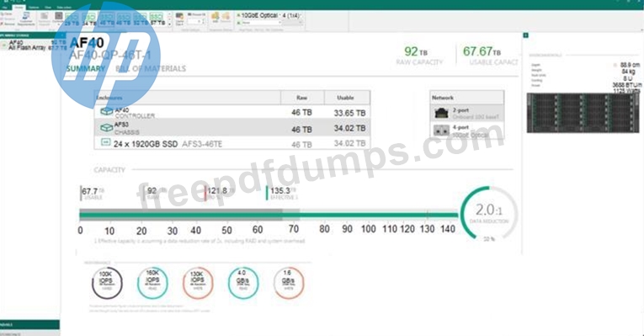Select the 4-port 10GbE Optical icon

[441, 131]
